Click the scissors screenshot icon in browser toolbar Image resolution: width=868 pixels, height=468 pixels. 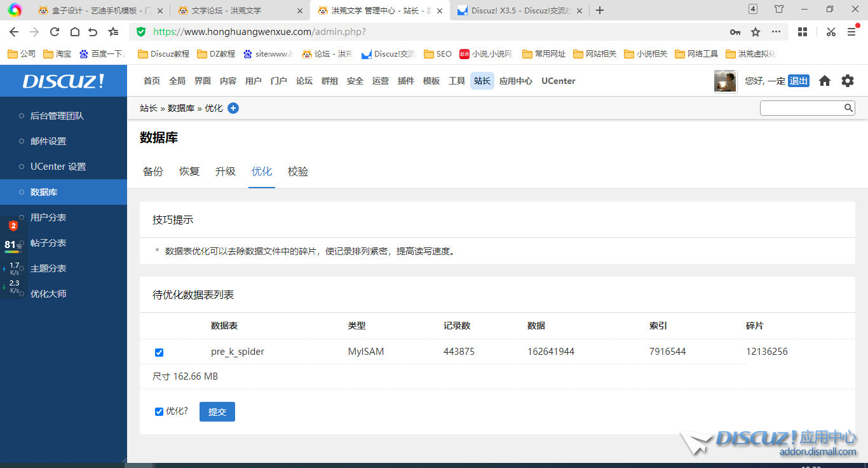[x=831, y=31]
